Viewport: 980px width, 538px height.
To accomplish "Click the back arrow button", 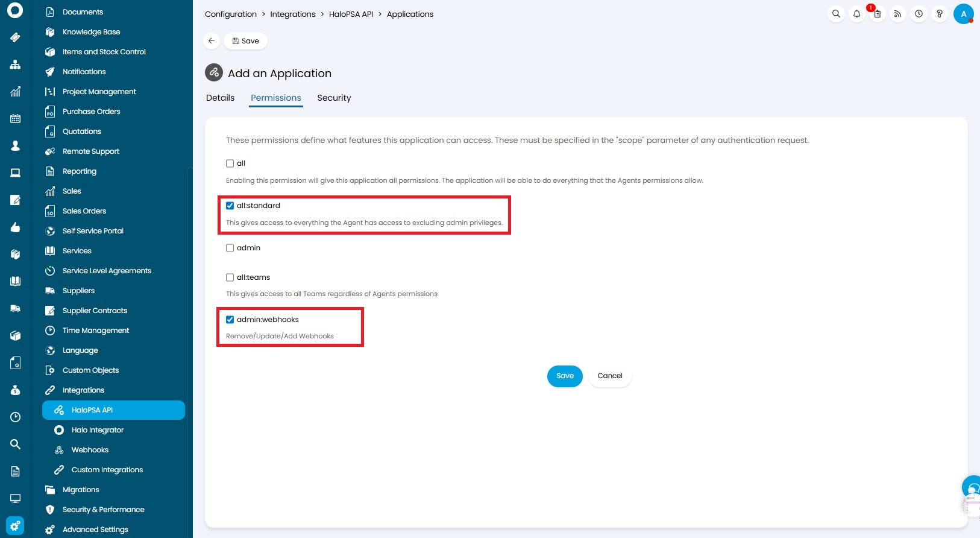I will pyautogui.click(x=212, y=41).
